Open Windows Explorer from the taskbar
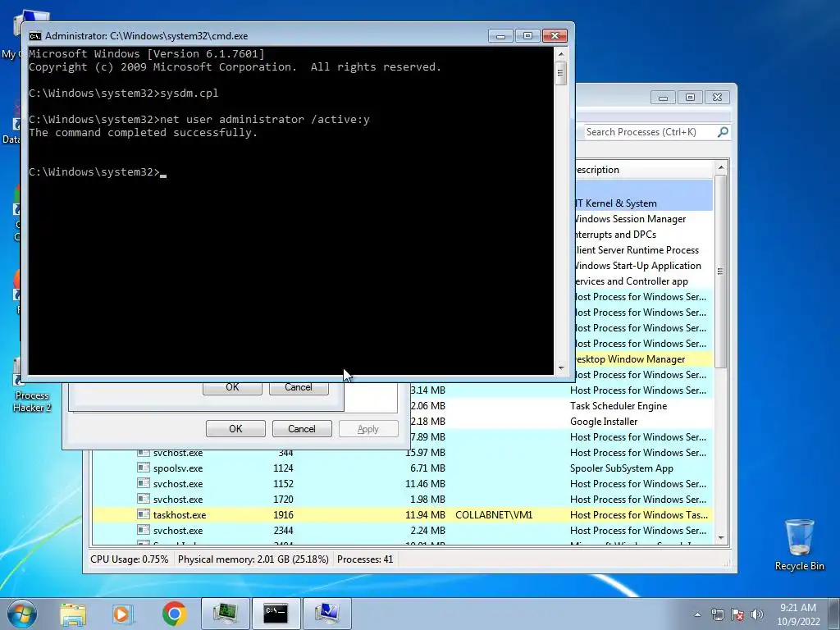Screen dimensions: 840x630 pyautogui.click(x=73, y=614)
